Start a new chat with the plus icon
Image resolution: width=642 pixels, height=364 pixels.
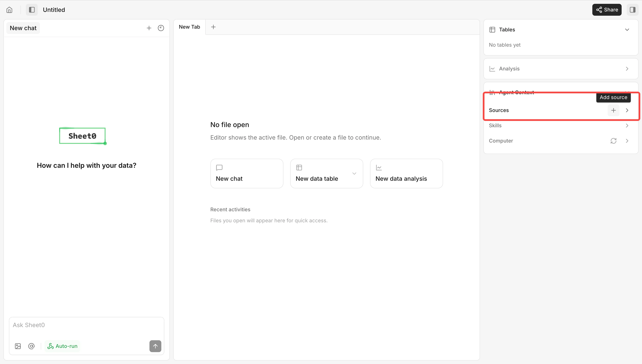point(149,28)
